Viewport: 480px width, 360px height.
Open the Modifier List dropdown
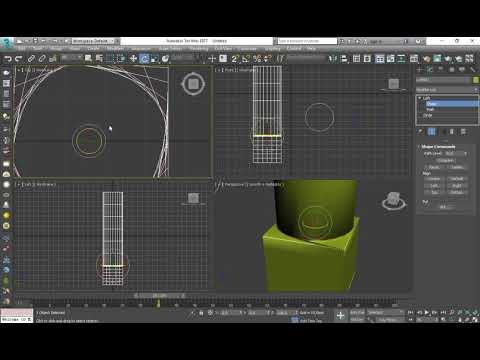(447, 90)
